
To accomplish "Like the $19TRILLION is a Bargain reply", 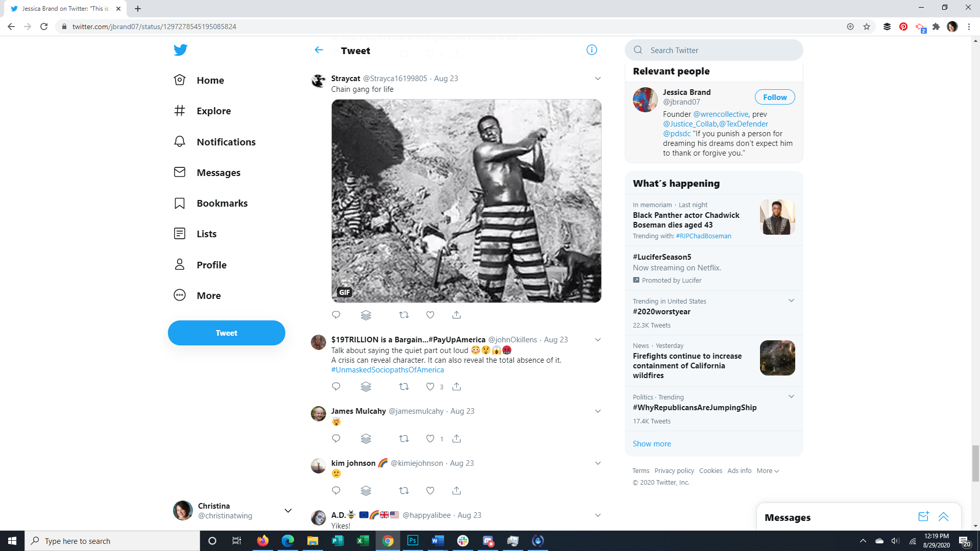I will (430, 387).
